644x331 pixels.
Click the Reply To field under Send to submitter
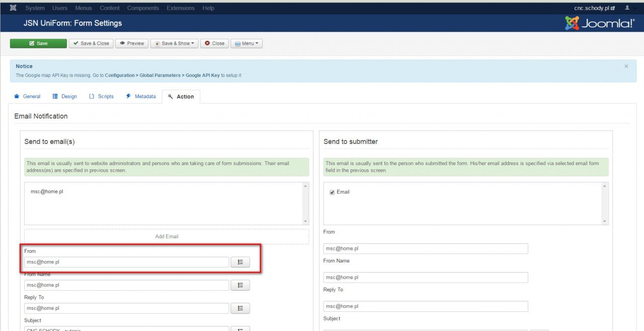coord(426,306)
